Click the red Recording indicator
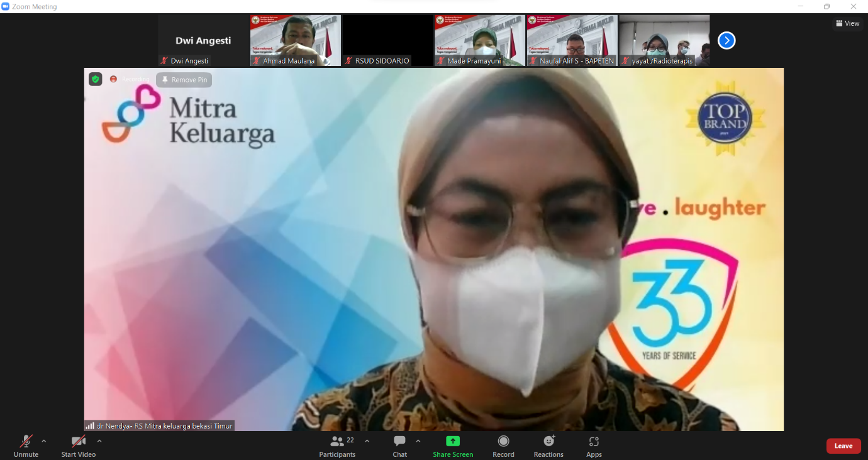The height and width of the screenshot is (460, 868). (x=130, y=79)
